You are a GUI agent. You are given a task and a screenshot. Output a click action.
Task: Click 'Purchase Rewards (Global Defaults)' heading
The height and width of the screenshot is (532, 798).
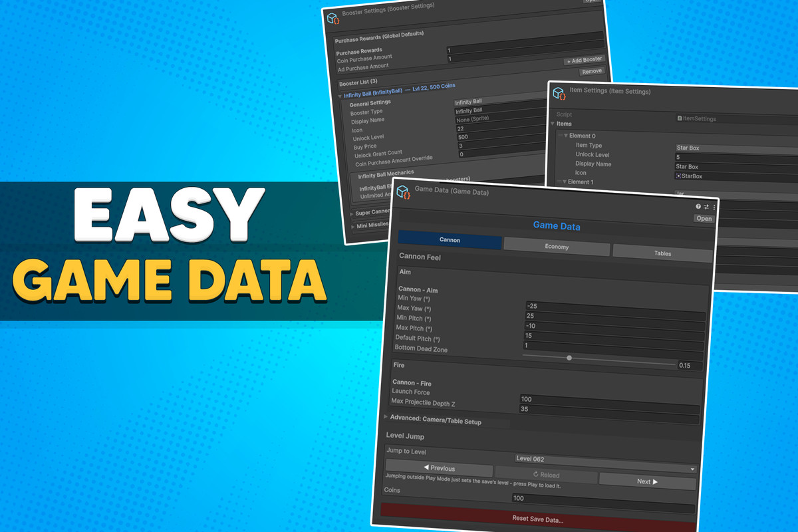(x=379, y=37)
